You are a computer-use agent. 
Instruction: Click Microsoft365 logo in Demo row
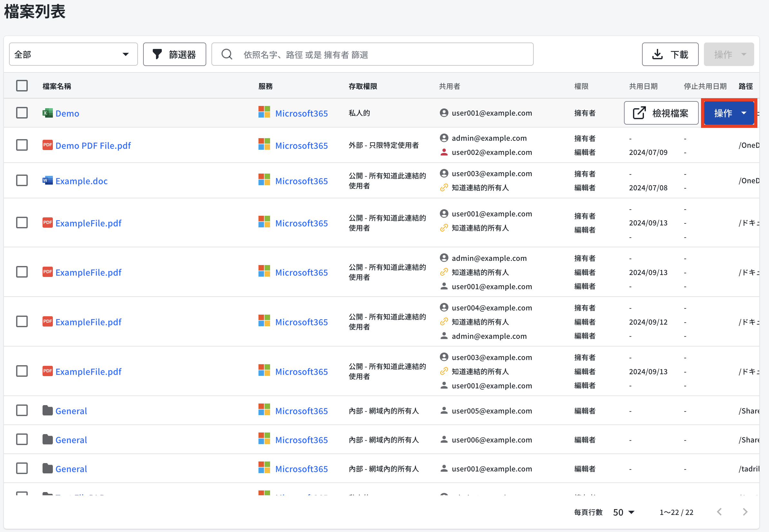point(264,112)
